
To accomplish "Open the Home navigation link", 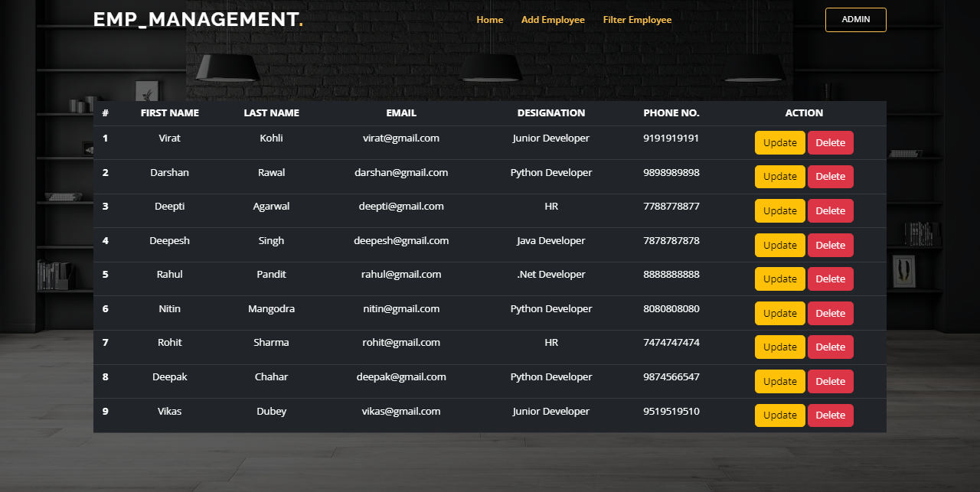I will coord(489,19).
